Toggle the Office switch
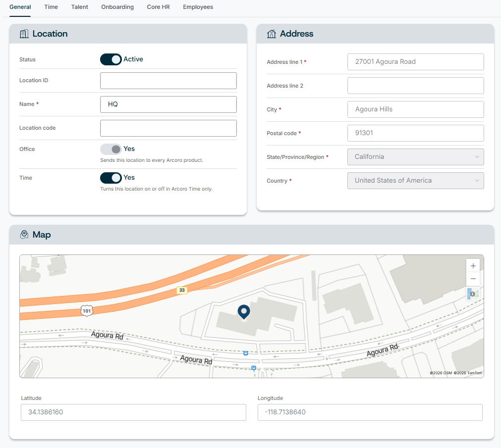The width and height of the screenshot is (501, 448). [111, 149]
